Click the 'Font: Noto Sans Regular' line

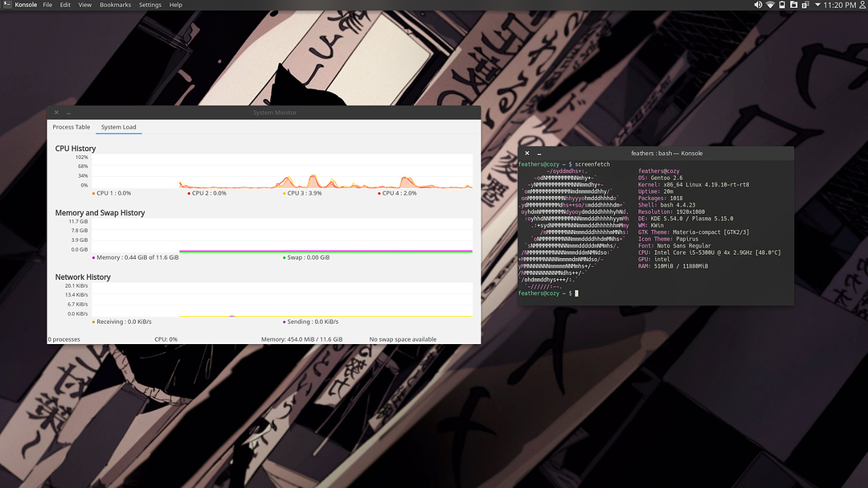(x=675, y=246)
